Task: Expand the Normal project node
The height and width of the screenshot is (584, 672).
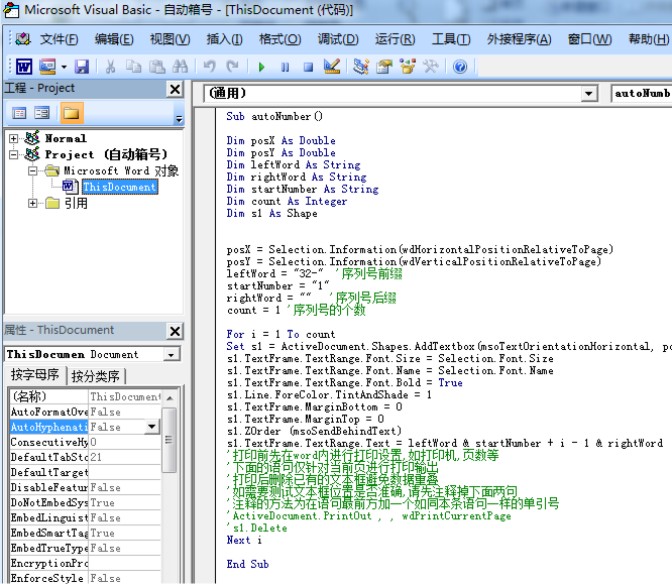Action: tap(14, 139)
